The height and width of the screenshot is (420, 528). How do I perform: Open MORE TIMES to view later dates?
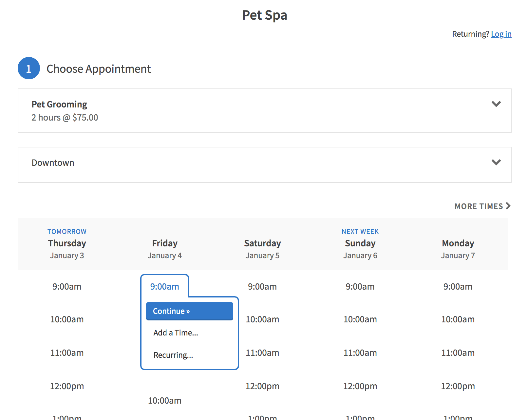[479, 206]
